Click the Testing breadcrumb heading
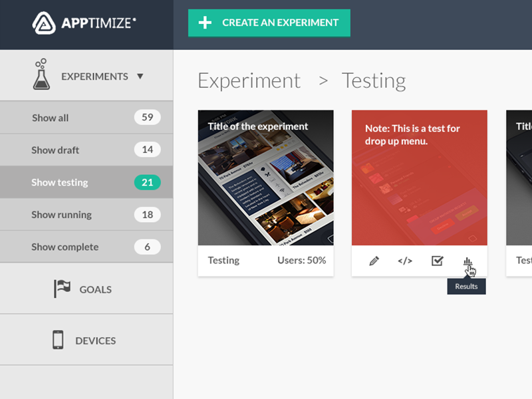The height and width of the screenshot is (399, 532). click(374, 81)
